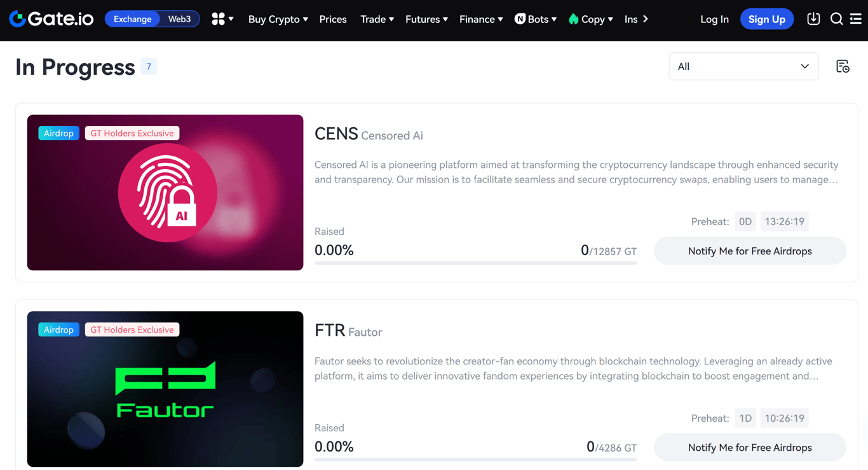Viewport: 868px width, 470px height.
Task: Open the All filter dropdown
Action: 743,66
